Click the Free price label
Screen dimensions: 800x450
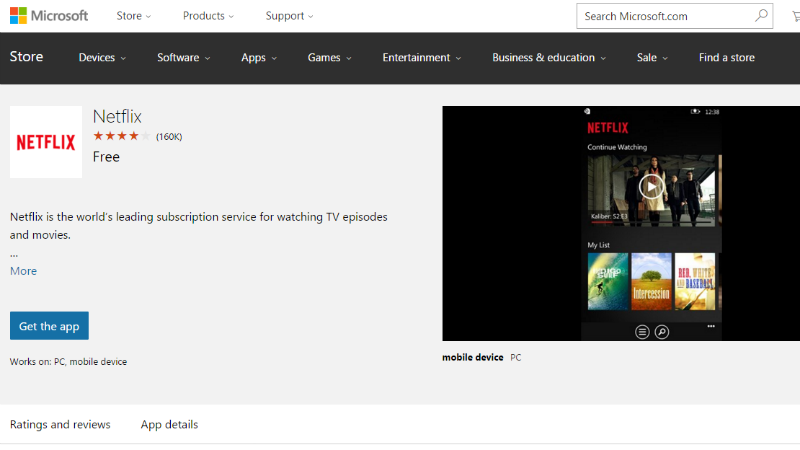tap(106, 157)
